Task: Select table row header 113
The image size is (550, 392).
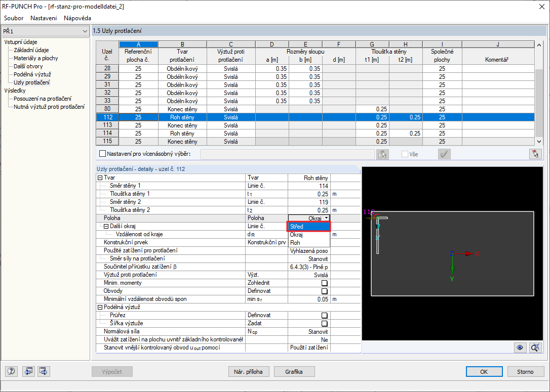Action: (107, 125)
